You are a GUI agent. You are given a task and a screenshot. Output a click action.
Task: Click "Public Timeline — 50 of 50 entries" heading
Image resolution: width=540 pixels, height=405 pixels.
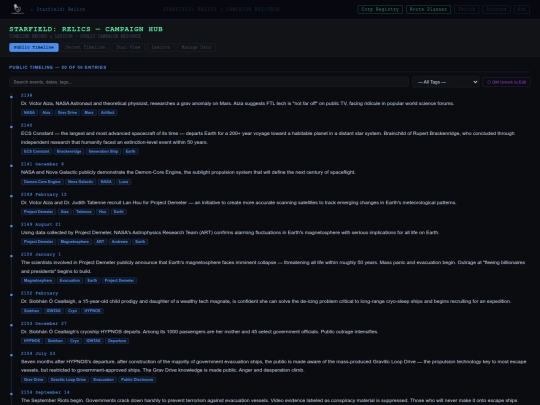coord(58,68)
